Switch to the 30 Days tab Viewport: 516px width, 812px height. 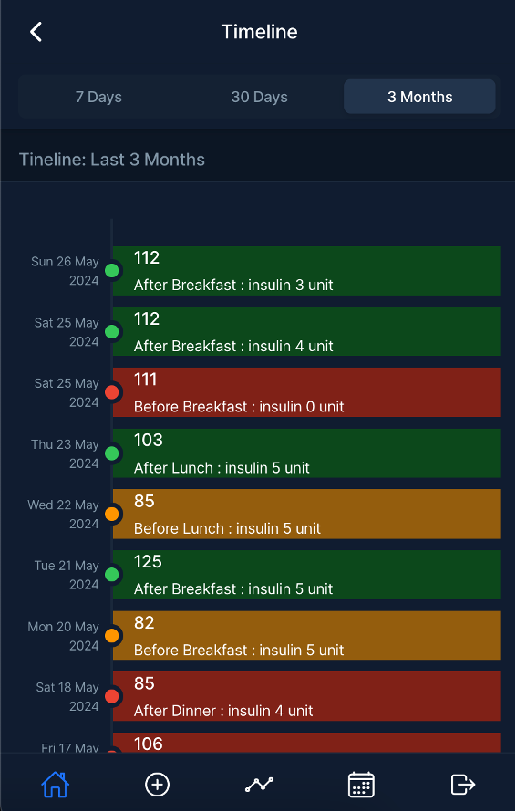pyautogui.click(x=259, y=97)
